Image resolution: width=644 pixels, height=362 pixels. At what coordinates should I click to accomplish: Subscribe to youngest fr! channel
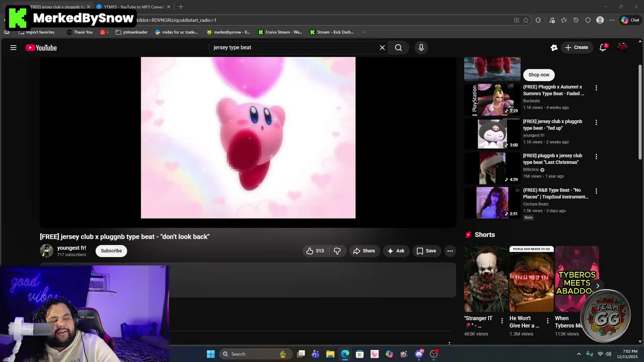click(111, 251)
